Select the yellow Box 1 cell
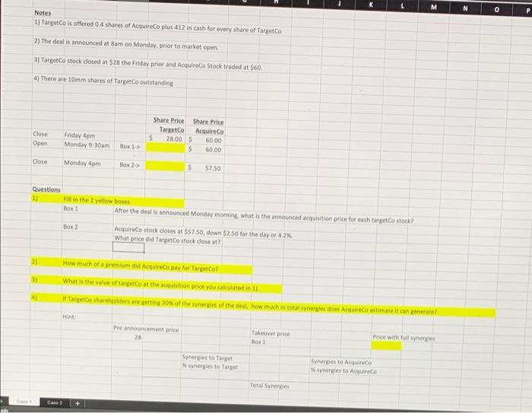 [165, 148]
